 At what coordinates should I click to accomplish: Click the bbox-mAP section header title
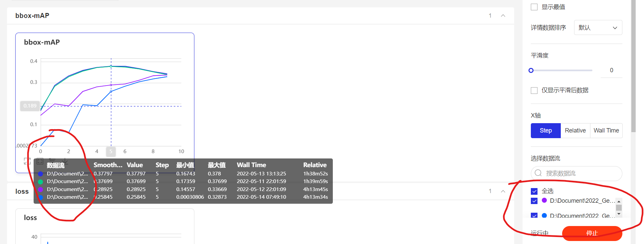(x=32, y=16)
